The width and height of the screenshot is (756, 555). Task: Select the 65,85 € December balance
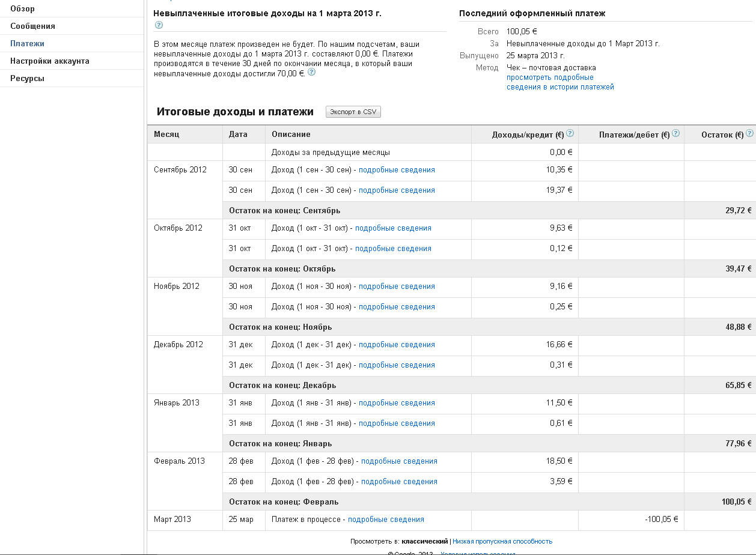[739, 386]
